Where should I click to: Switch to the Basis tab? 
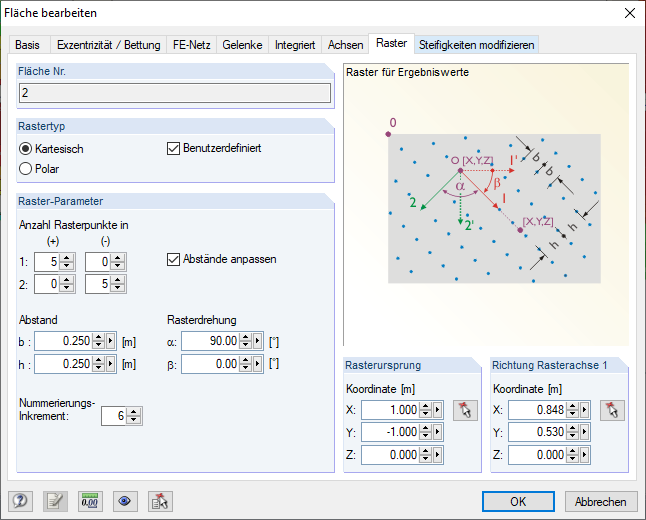(x=28, y=45)
